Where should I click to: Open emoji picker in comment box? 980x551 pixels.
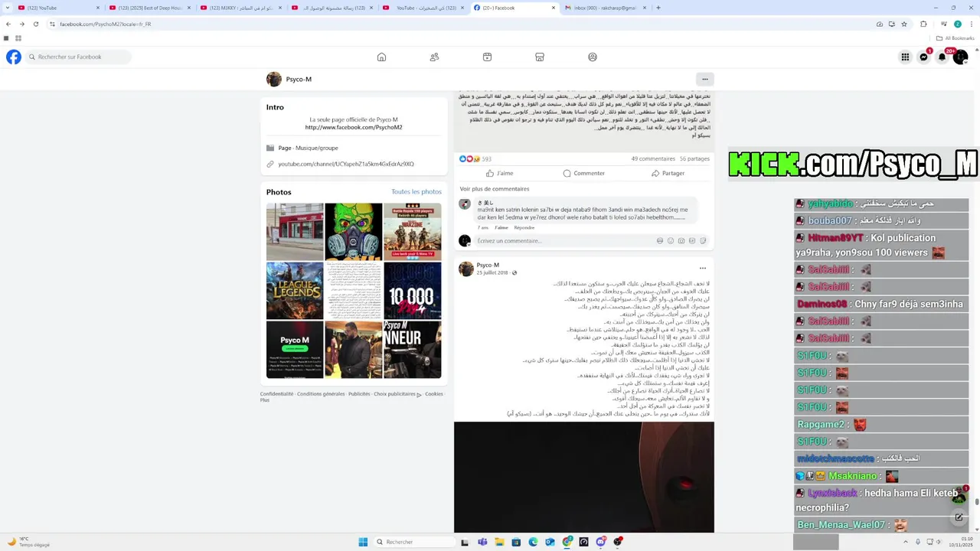671,240
